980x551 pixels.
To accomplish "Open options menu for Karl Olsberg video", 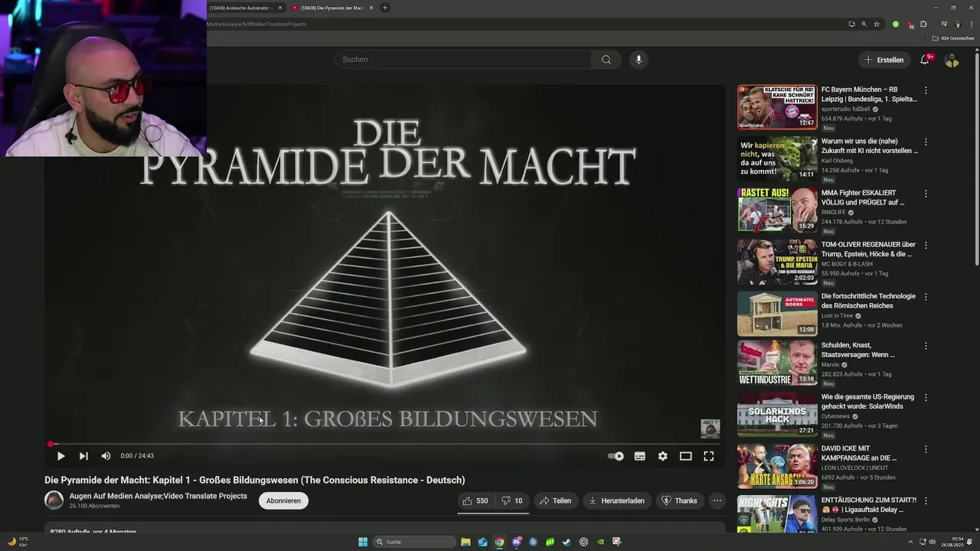I will pyautogui.click(x=926, y=142).
